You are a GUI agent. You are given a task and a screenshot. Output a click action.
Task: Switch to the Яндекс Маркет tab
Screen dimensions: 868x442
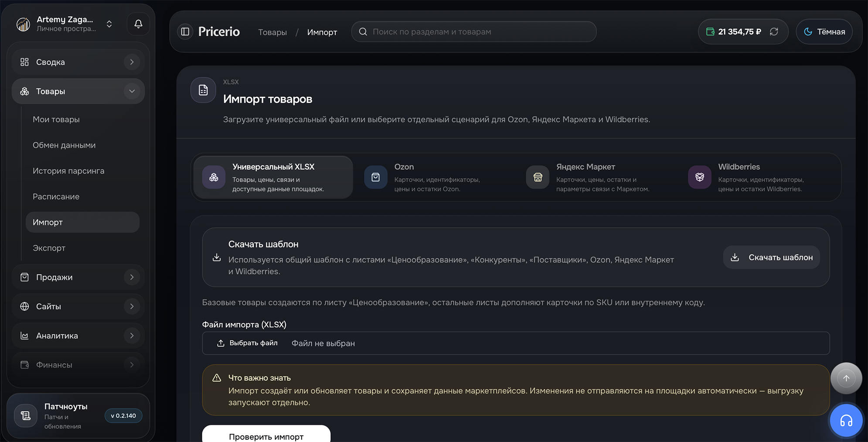(x=597, y=177)
